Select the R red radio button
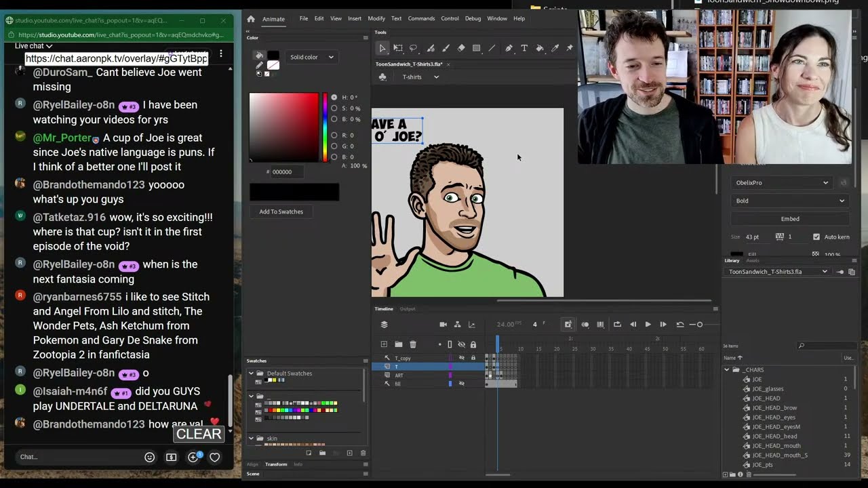Viewport: 868px width, 488px height. (334, 136)
